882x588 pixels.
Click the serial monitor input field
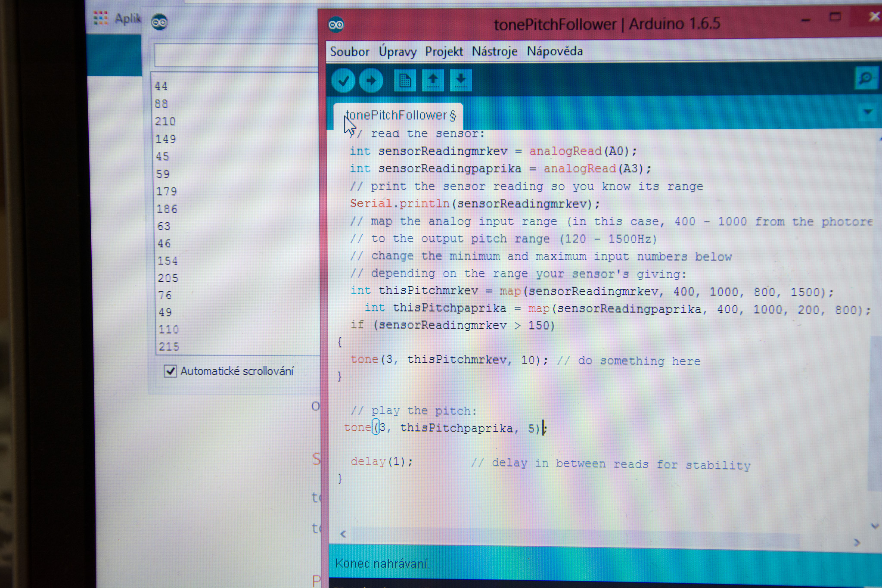point(236,55)
